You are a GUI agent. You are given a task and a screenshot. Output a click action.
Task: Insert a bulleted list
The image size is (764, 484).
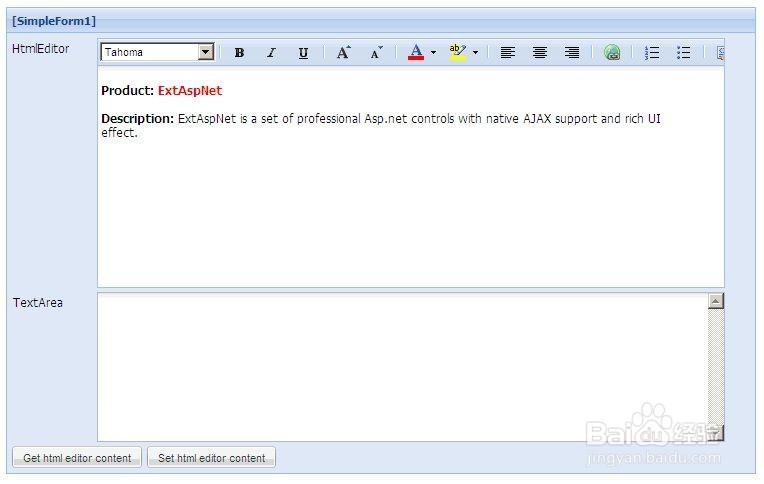point(684,53)
